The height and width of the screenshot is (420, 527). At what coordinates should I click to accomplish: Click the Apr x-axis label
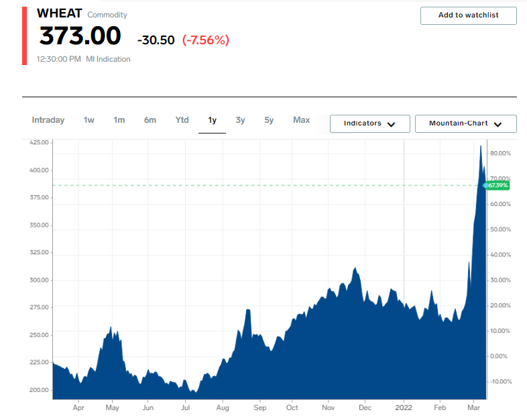click(78, 407)
